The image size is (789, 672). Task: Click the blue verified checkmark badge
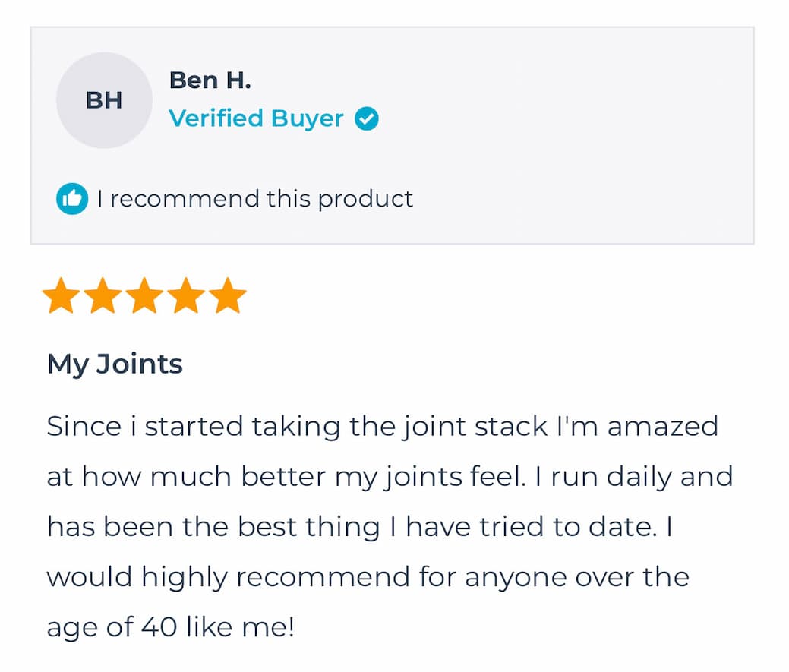(x=367, y=118)
